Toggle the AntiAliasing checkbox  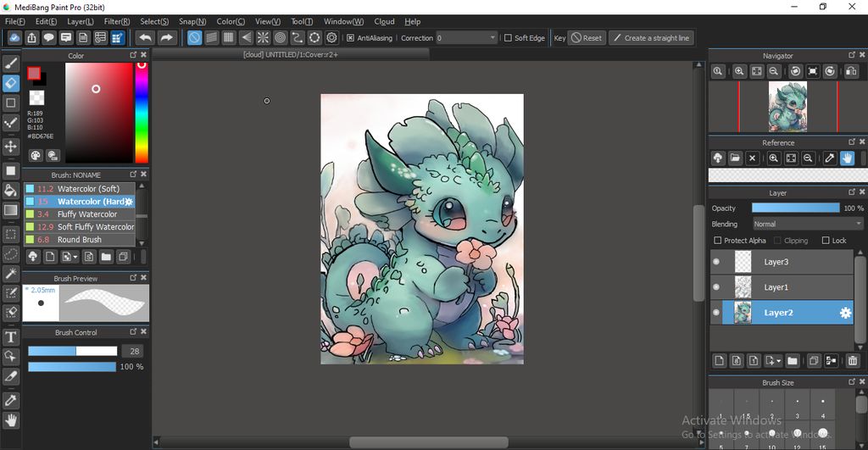(x=351, y=38)
